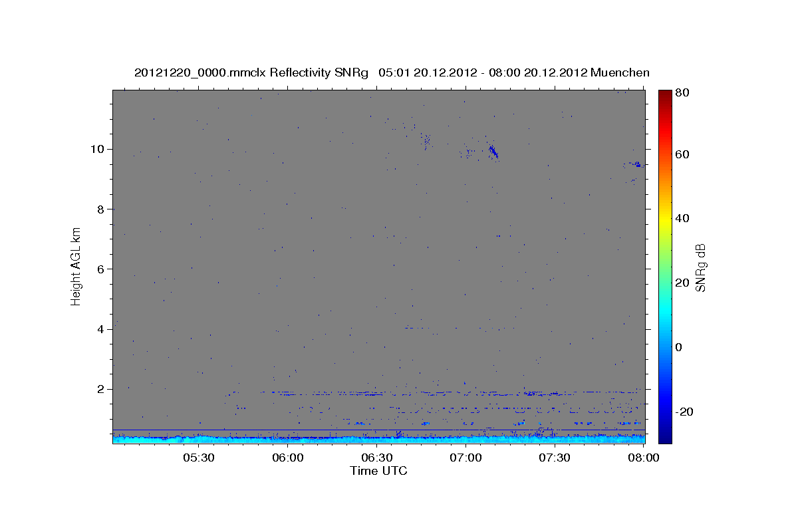Click the dark blue bottom of the colorbar

click(665, 436)
